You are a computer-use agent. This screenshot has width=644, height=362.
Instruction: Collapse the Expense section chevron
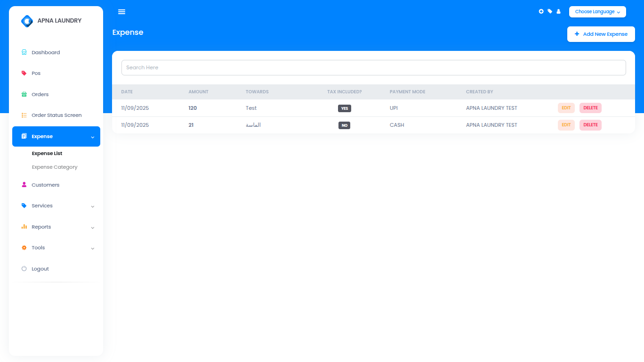pos(92,136)
